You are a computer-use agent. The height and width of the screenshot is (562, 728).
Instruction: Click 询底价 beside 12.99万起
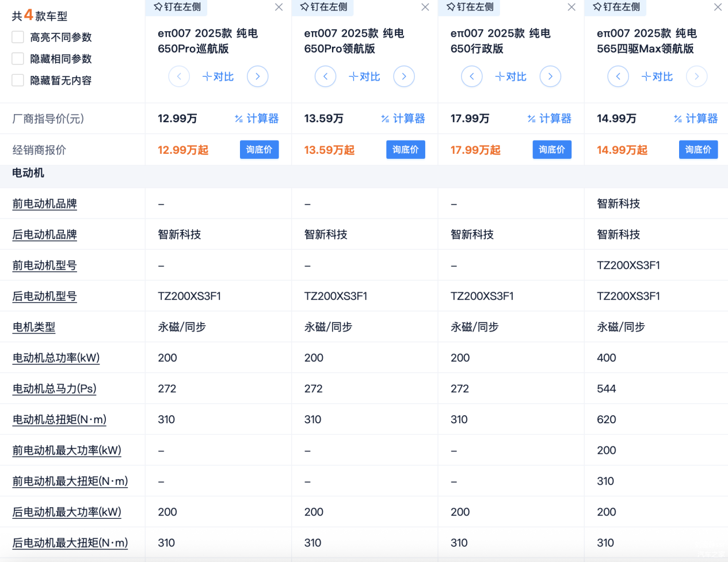[260, 150]
